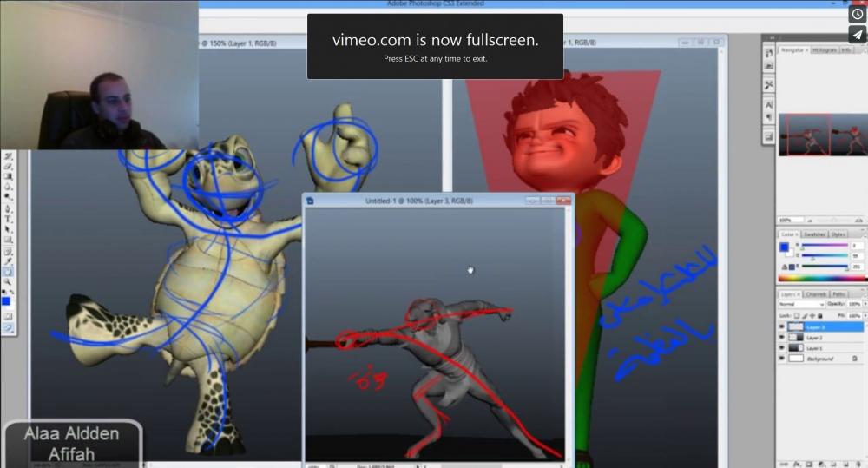
Task: Select the Background layer row
Action: tap(822, 359)
